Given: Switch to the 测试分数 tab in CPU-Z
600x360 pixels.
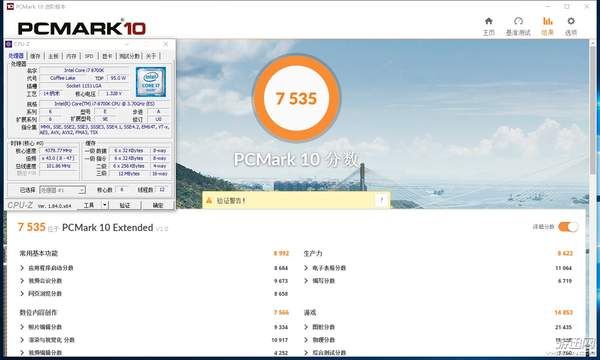Looking at the screenshot, I should tap(129, 56).
